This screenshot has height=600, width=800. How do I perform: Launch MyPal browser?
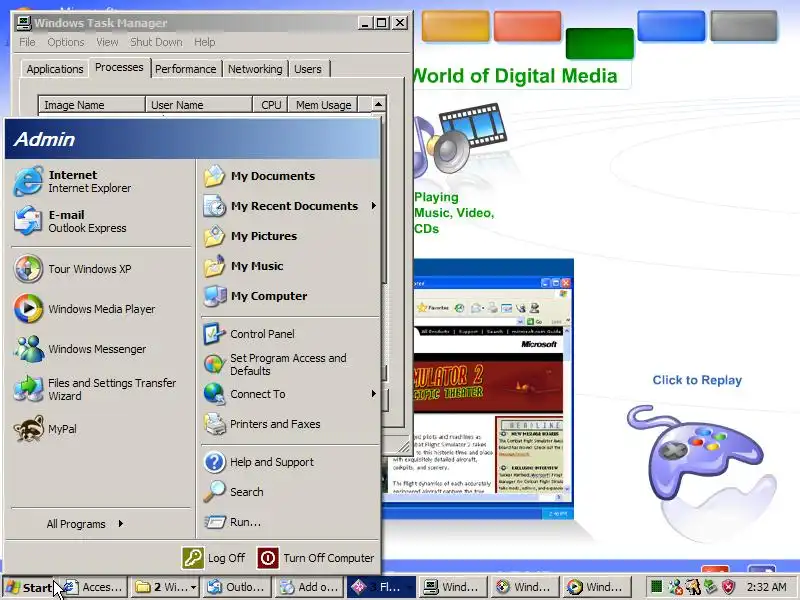pyautogui.click(x=101, y=429)
